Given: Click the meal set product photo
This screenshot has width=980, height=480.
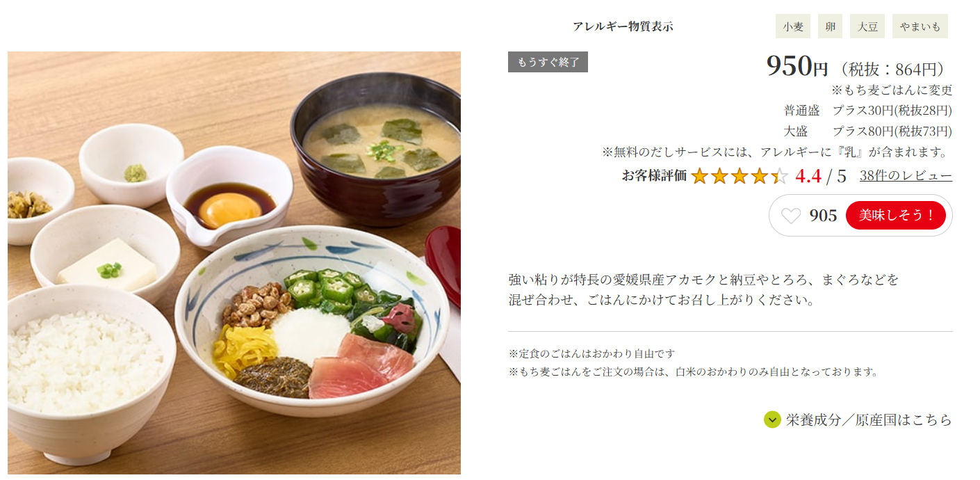Looking at the screenshot, I should point(234,263).
